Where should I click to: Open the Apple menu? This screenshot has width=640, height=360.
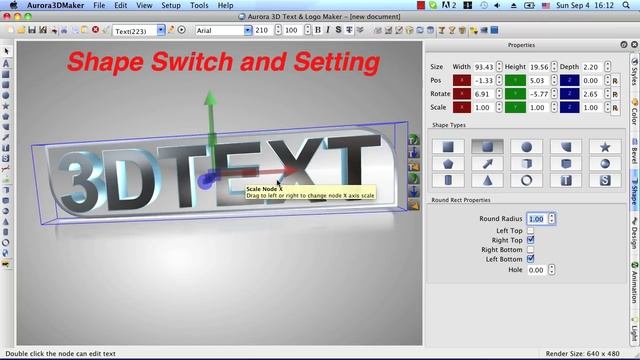[x=13, y=5]
